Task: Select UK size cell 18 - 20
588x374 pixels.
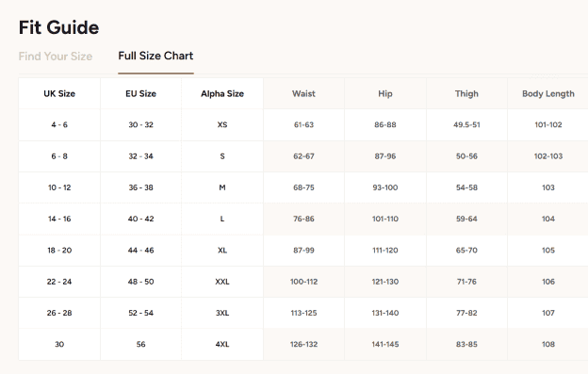Action: pos(59,251)
